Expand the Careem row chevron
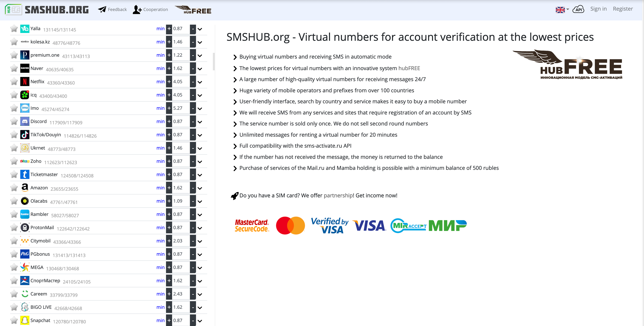This screenshot has height=326, width=644. pyautogui.click(x=200, y=295)
